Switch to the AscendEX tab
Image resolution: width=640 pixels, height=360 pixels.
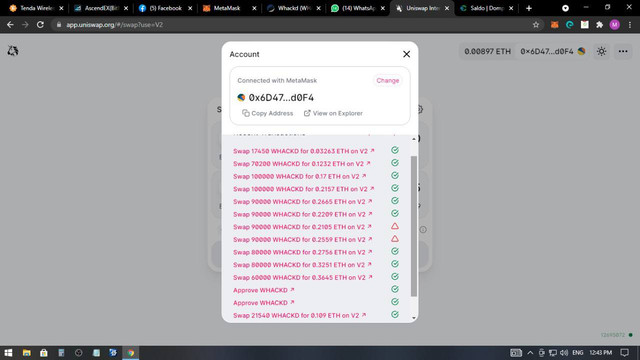[x=100, y=8]
